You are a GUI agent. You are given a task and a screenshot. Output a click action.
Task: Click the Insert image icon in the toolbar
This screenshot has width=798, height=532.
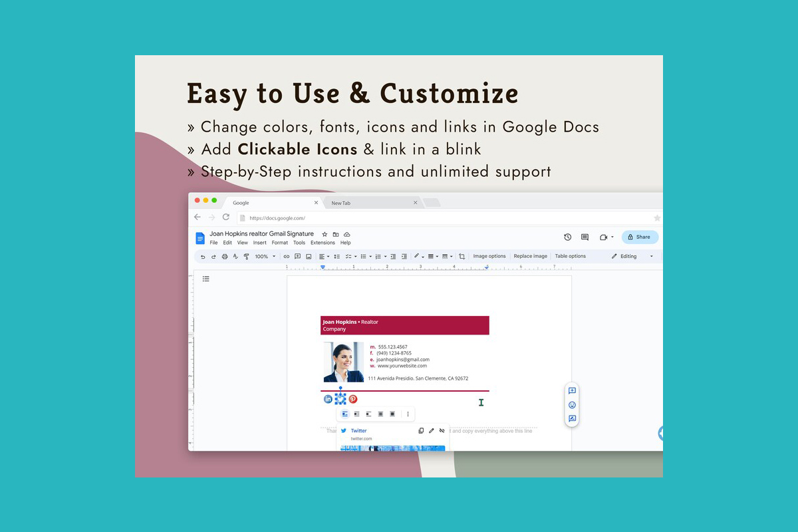tap(309, 256)
